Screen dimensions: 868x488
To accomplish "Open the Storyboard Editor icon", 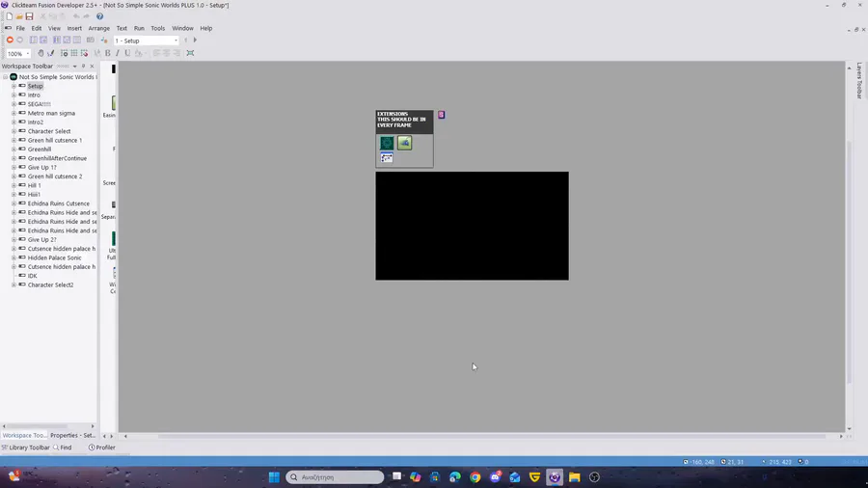I will (x=34, y=40).
